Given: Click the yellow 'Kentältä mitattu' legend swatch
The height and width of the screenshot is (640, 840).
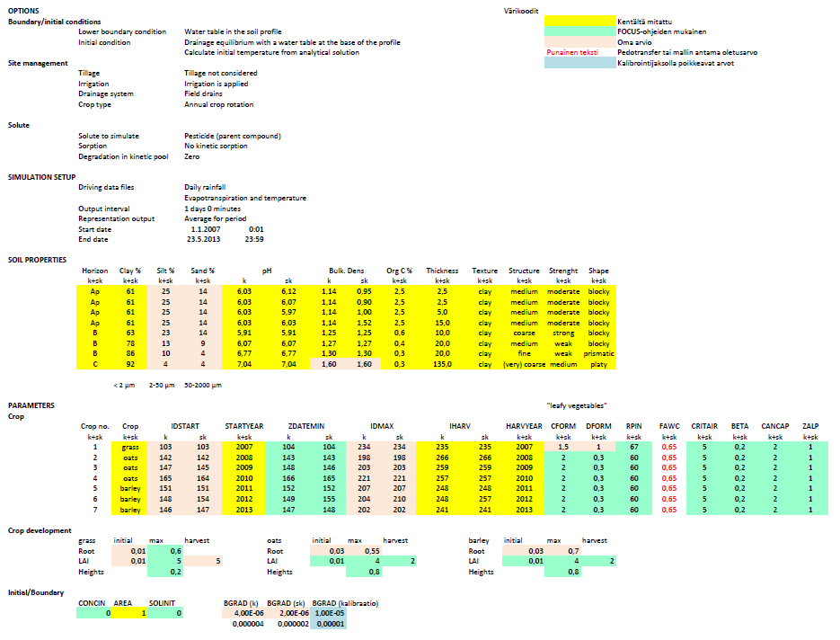Looking at the screenshot, I should (x=580, y=21).
